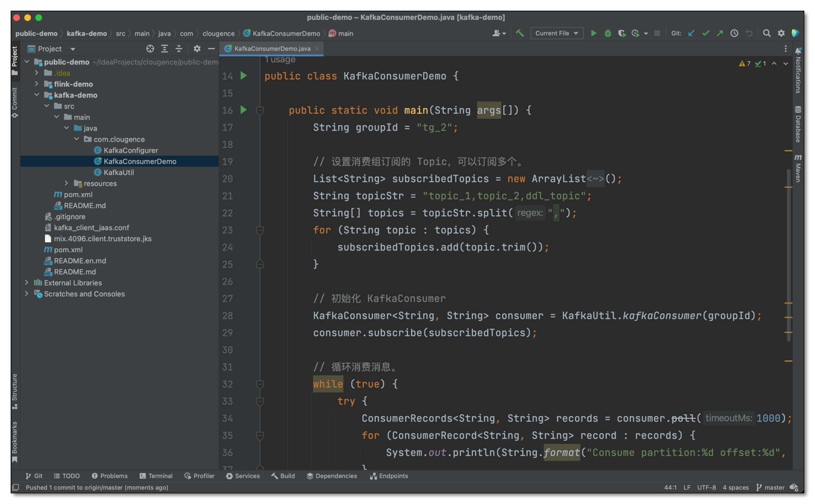Expand the .idea folder
Image resolution: width=815 pixels, height=504 pixels.
pos(36,73)
